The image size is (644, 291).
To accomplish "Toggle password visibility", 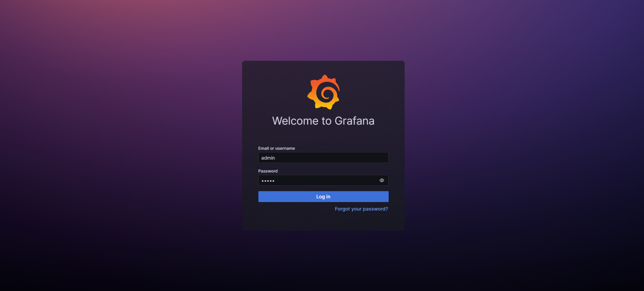I will (382, 180).
